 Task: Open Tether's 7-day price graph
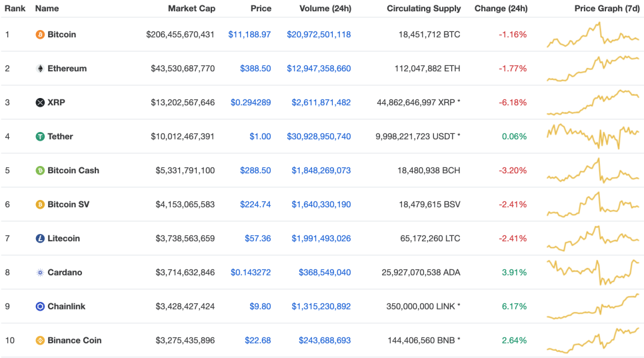click(593, 137)
